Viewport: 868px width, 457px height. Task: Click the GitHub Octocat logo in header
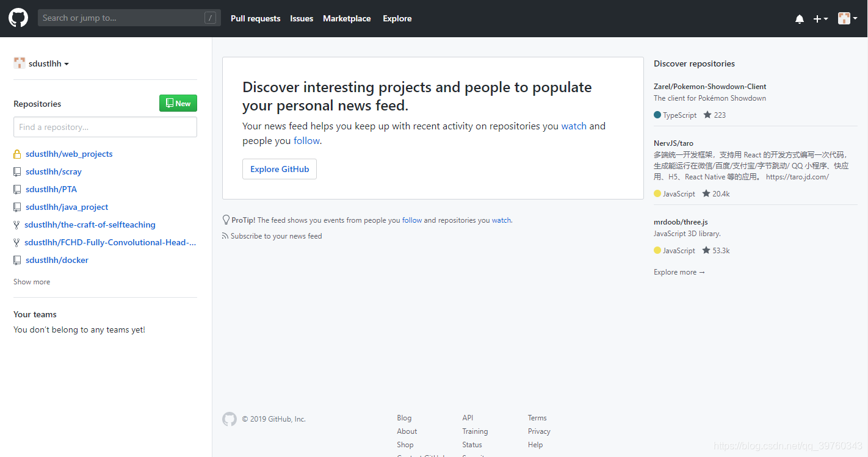coord(18,18)
